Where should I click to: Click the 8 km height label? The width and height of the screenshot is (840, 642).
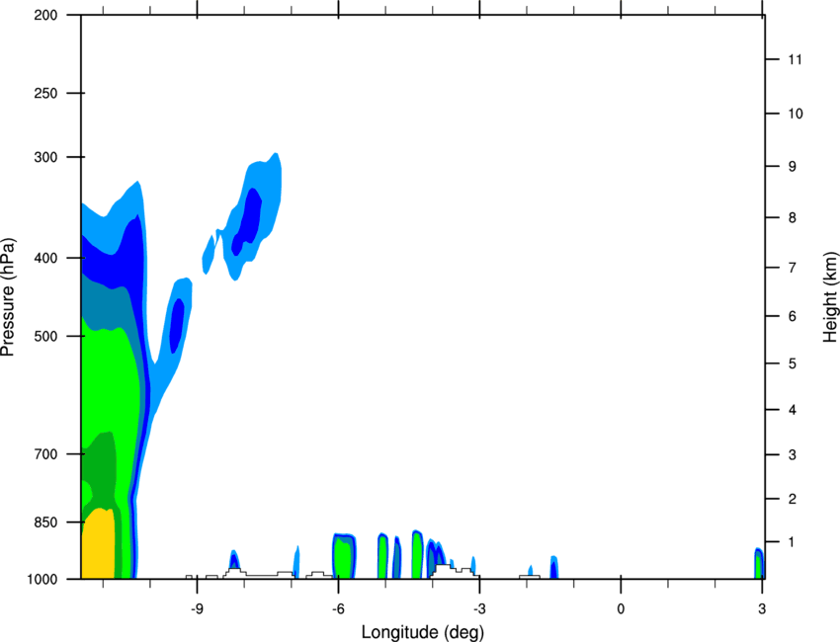tap(792, 218)
